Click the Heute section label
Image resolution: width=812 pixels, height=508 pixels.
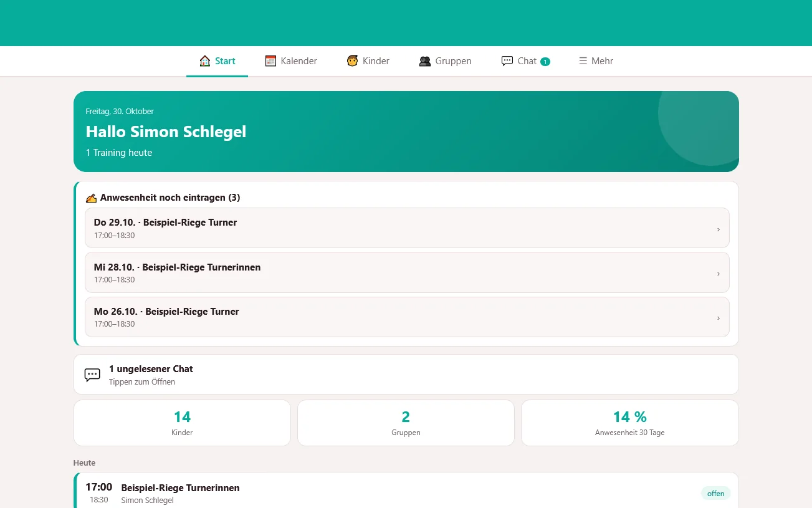[84, 463]
